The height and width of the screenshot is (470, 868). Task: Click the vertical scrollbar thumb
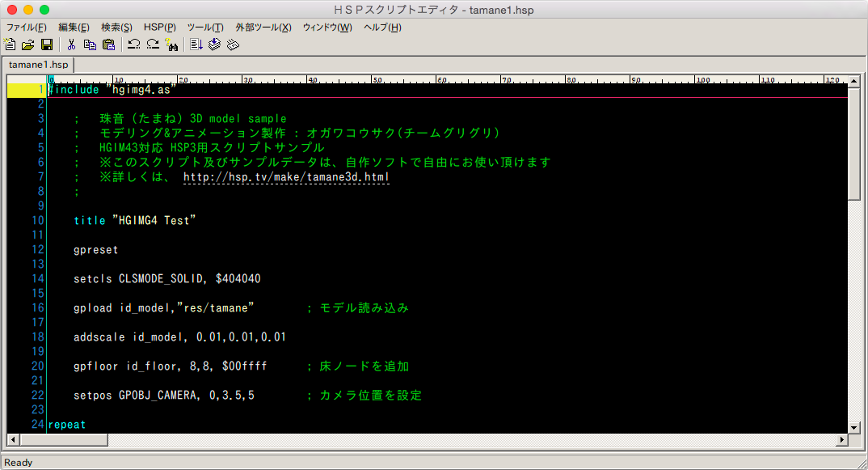pyautogui.click(x=853, y=144)
